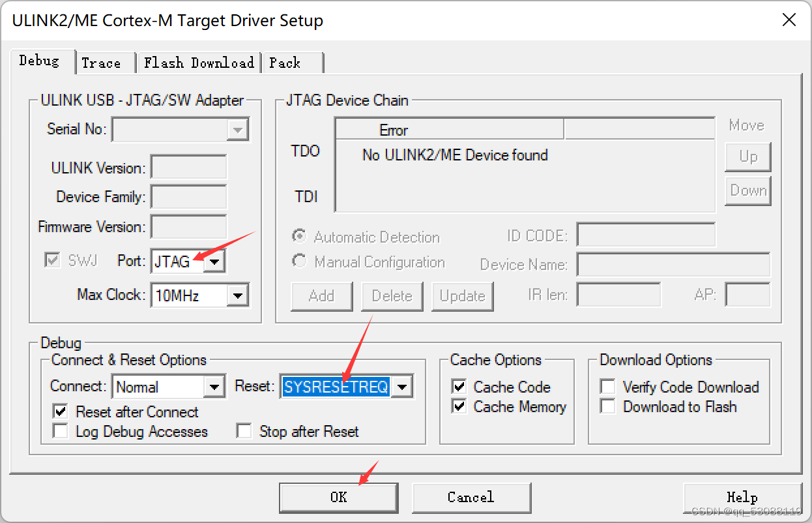
Task: Enable Log Debug Accesses
Action: [61, 431]
